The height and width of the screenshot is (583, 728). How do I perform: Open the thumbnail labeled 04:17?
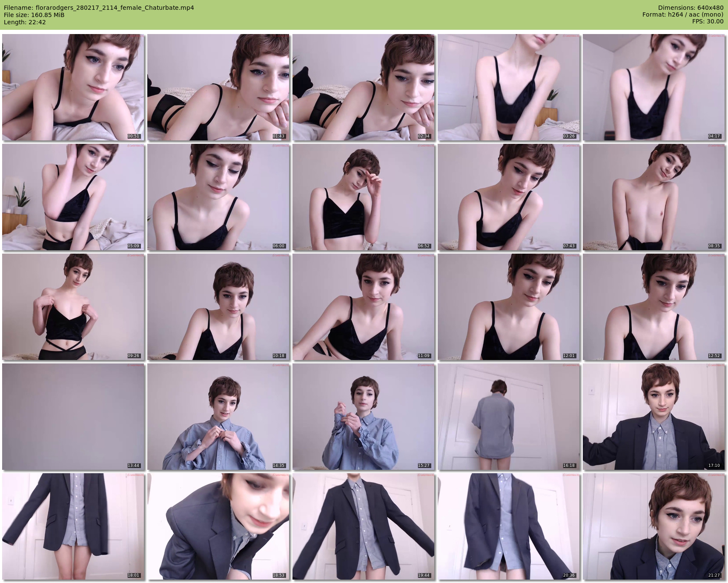click(654, 87)
